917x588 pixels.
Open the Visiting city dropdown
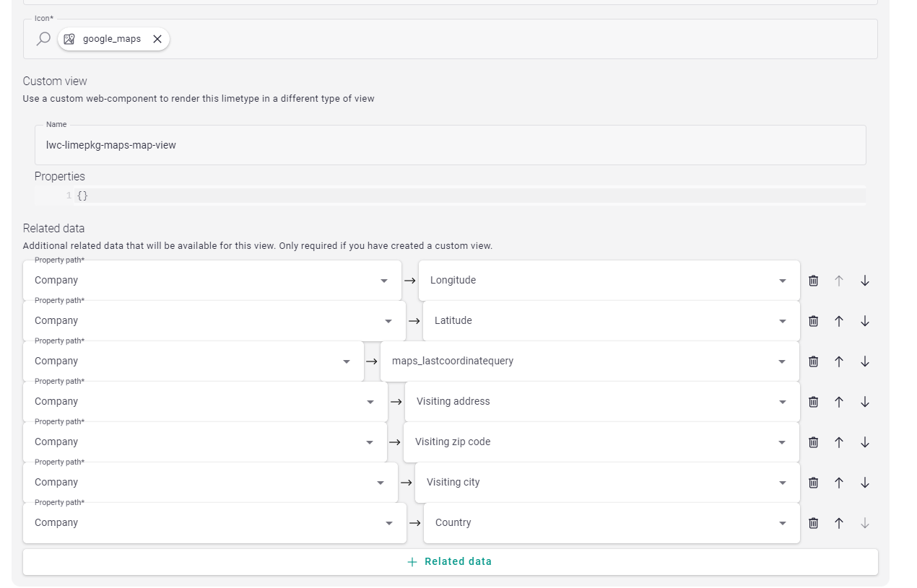(607, 483)
